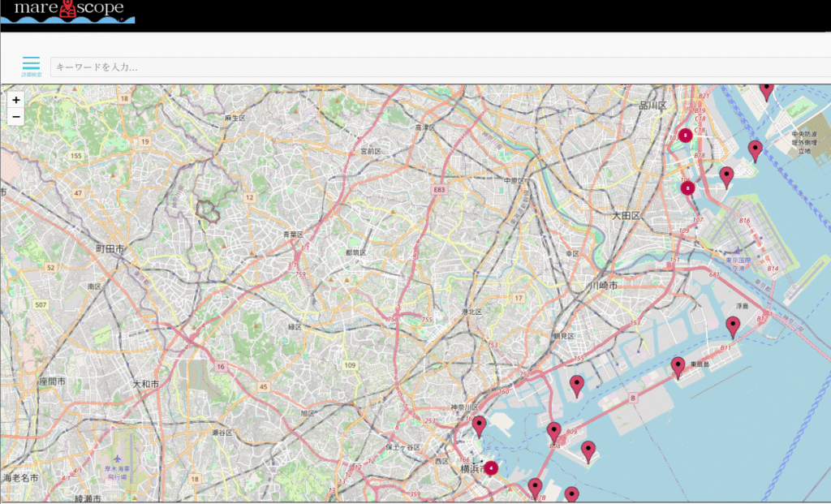The width and height of the screenshot is (831, 504).
Task: Click the 座間市 map label
Action: [53, 381]
